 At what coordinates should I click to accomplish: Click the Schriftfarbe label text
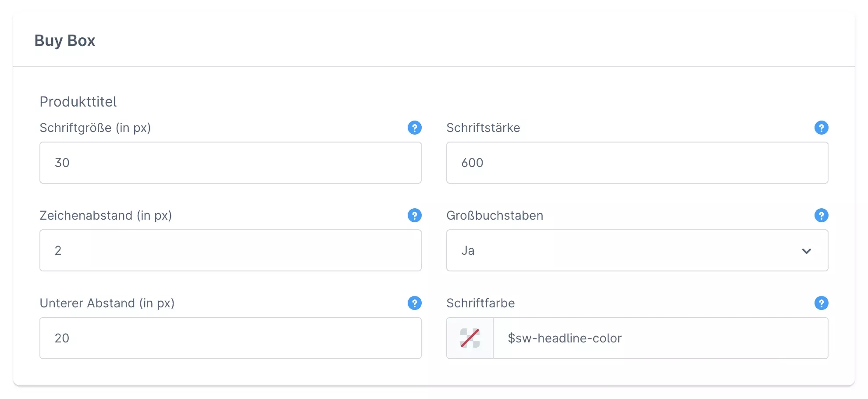pyautogui.click(x=480, y=303)
